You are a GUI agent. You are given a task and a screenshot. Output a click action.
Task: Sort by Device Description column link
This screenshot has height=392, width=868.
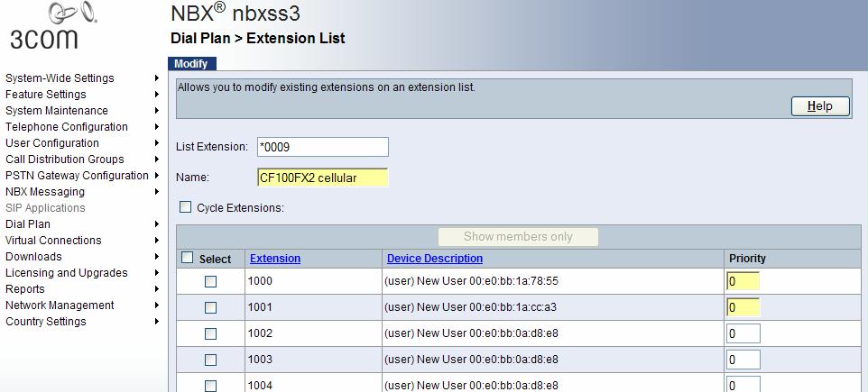coord(435,259)
